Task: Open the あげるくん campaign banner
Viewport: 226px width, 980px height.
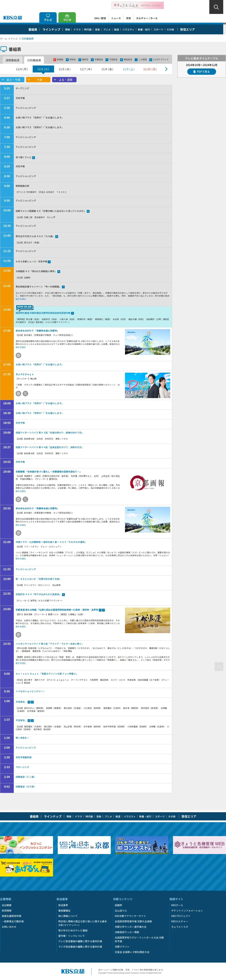Action: 27,868
